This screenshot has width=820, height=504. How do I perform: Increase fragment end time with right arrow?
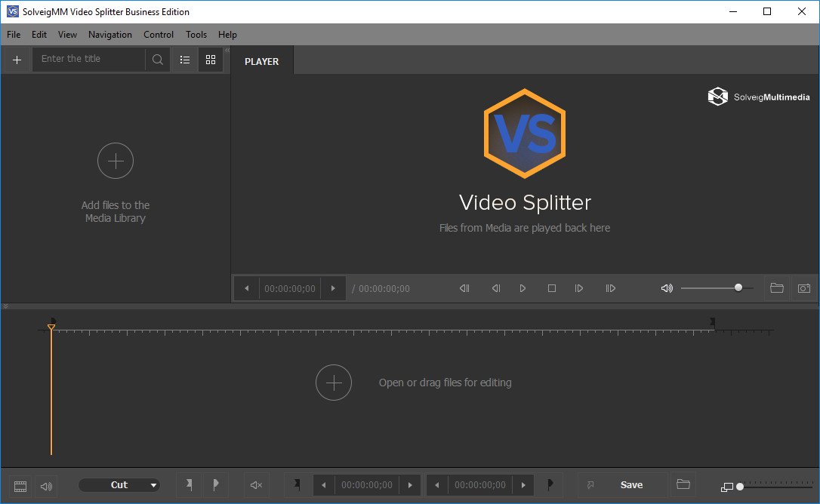click(523, 485)
